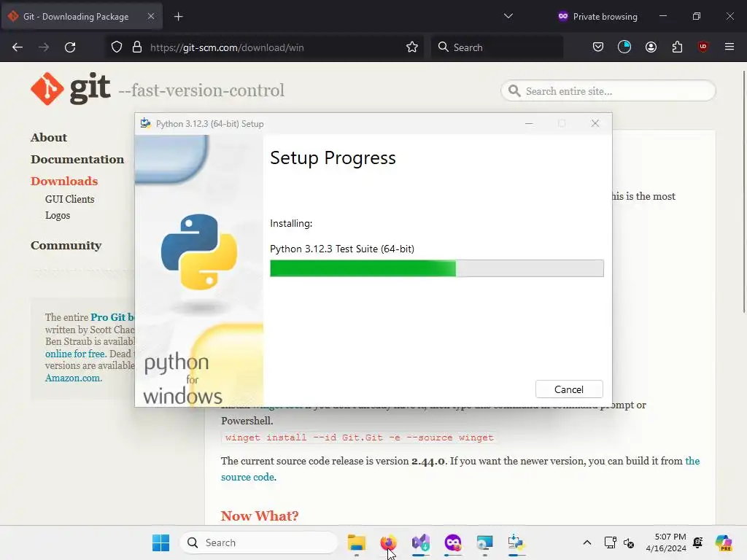Open the Community page link
This screenshot has height=560, width=747.
pyautogui.click(x=66, y=246)
